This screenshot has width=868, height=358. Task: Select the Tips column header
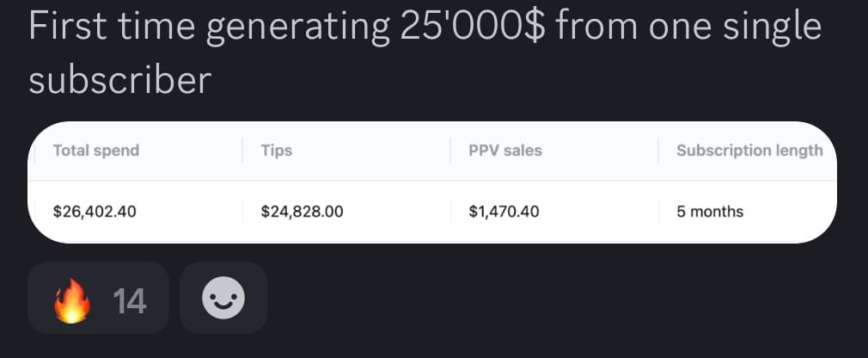click(277, 151)
